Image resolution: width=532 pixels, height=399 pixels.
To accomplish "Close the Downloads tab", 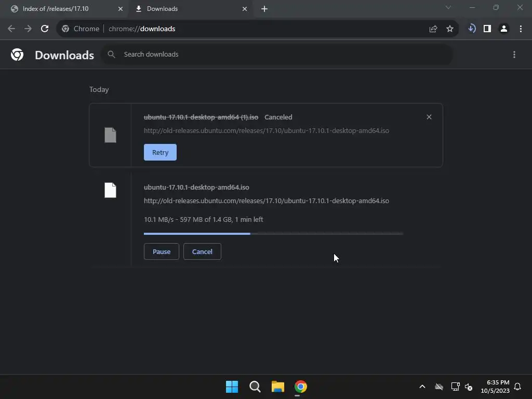I will [245, 9].
